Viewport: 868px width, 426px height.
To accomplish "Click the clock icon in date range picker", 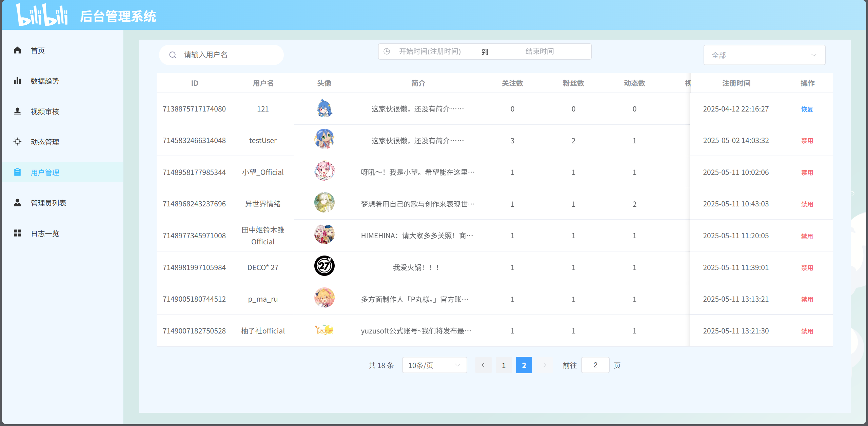I will tap(387, 52).
